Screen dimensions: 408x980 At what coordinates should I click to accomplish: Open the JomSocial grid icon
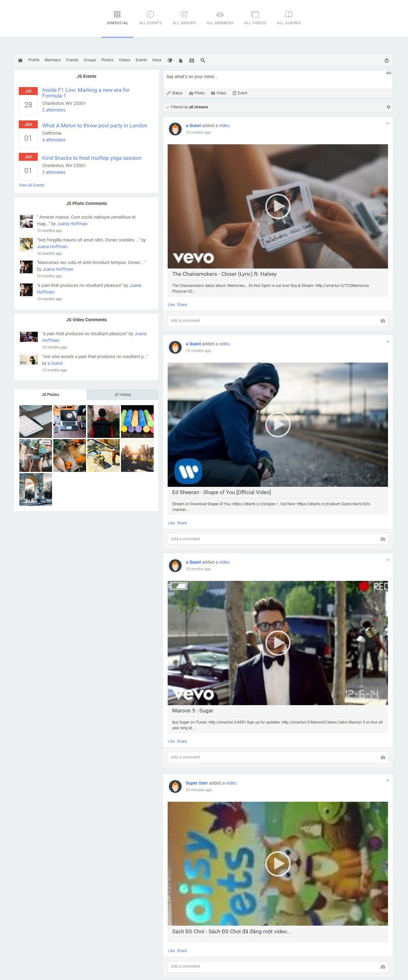tap(117, 14)
